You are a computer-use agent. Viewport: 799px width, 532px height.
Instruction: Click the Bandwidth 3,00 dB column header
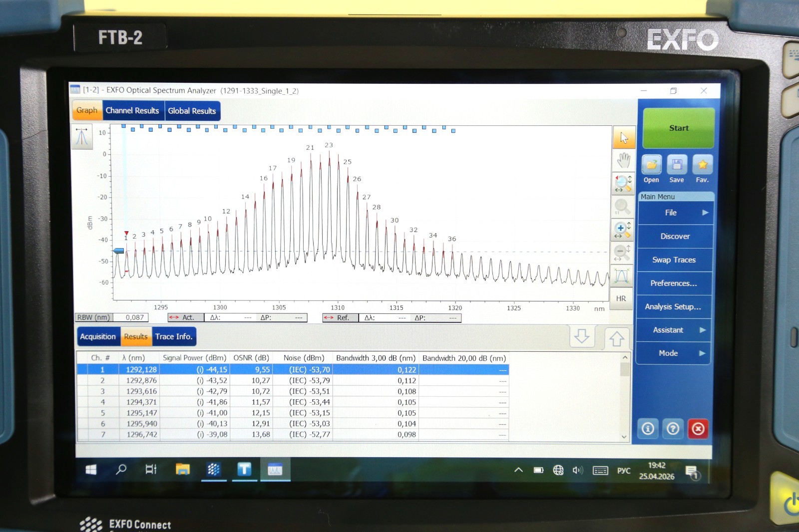tap(376, 358)
